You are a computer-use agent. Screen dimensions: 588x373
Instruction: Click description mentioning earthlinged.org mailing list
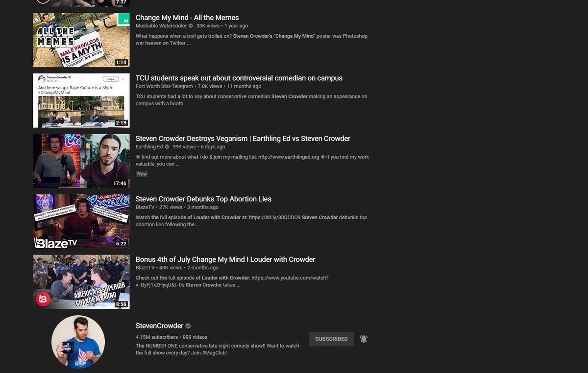pyautogui.click(x=252, y=161)
